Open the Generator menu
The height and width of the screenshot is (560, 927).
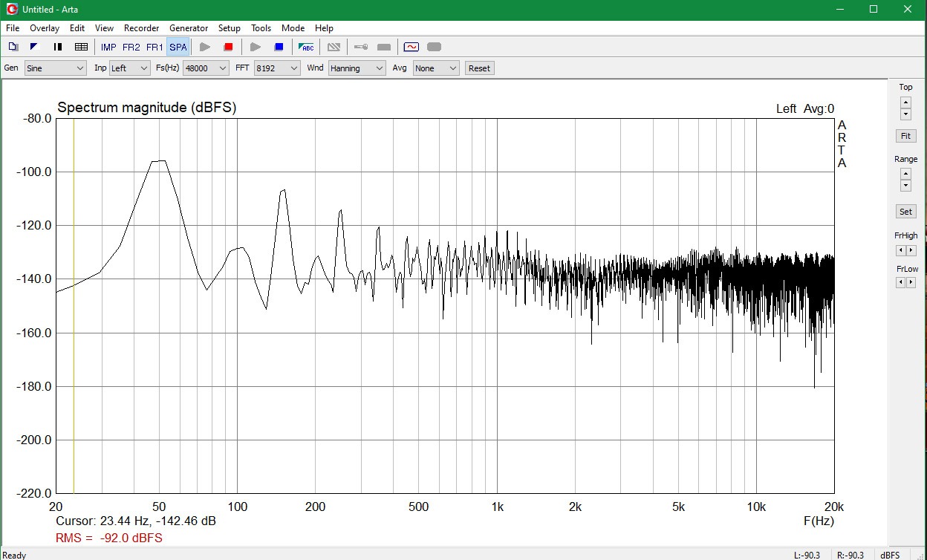tap(189, 28)
